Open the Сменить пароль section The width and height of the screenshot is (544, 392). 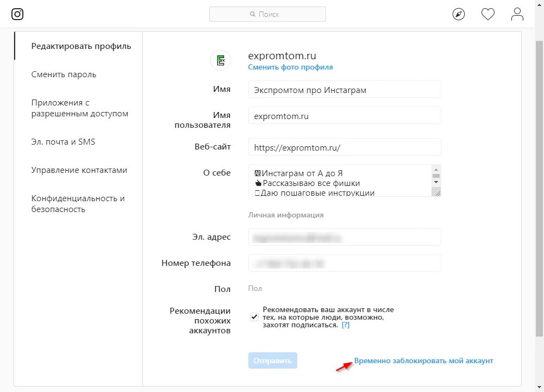[x=64, y=74]
